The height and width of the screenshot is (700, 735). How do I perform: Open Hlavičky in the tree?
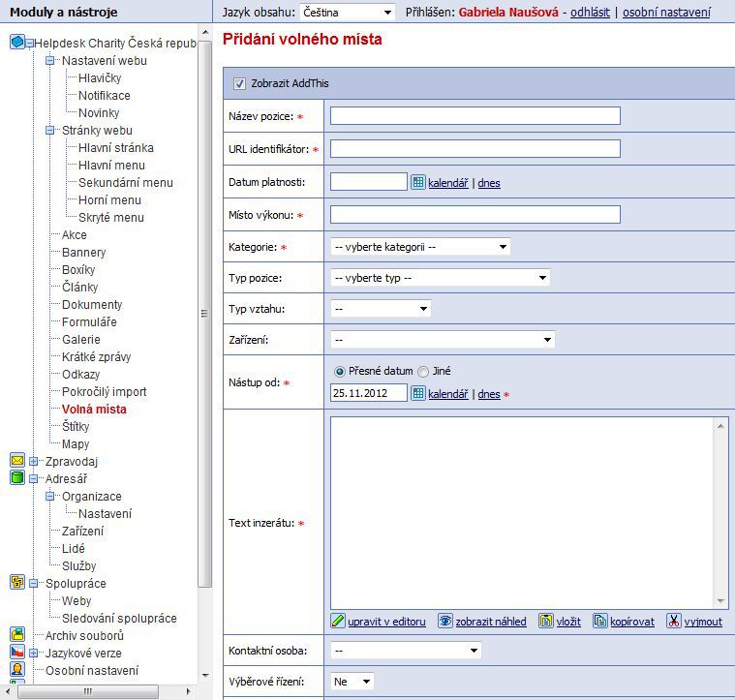(100, 77)
